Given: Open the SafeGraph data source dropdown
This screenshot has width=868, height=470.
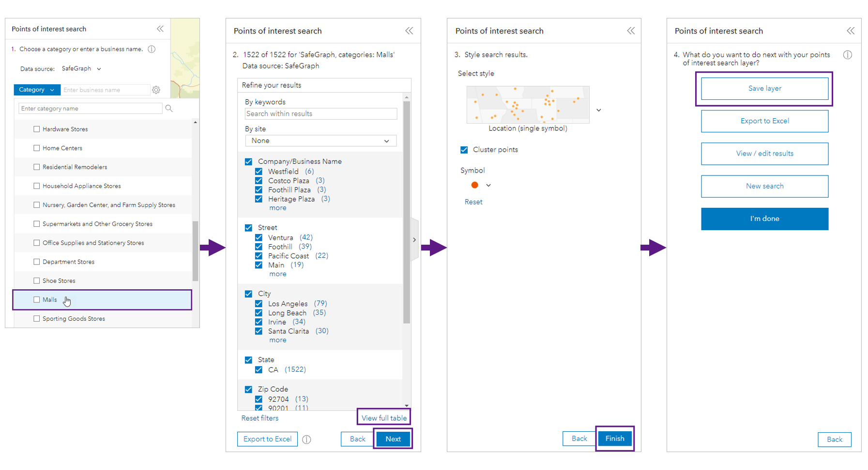Looking at the screenshot, I should click(x=99, y=68).
